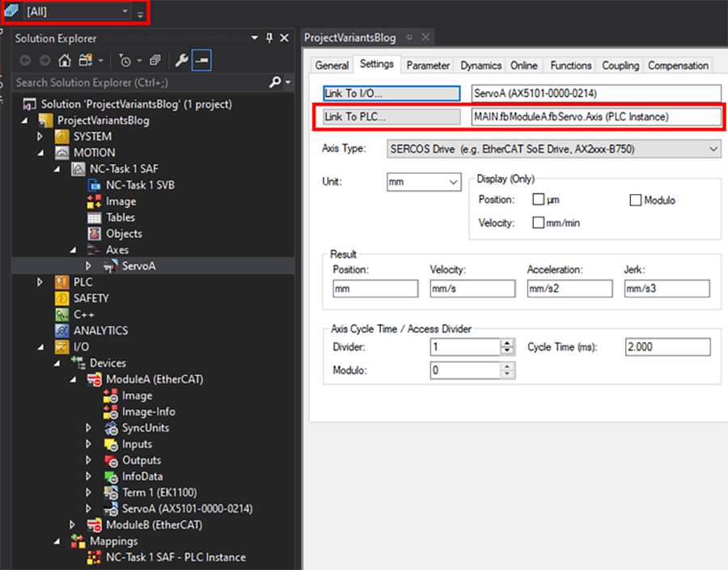
Task: Click the ANALYTICS node icon
Action: pyautogui.click(x=62, y=331)
